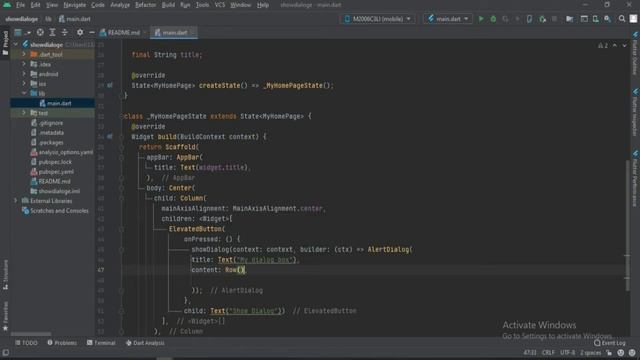Jump to next highlighted error arrow
The width and height of the screenshot is (640, 360).
pyautogui.click(x=624, y=45)
